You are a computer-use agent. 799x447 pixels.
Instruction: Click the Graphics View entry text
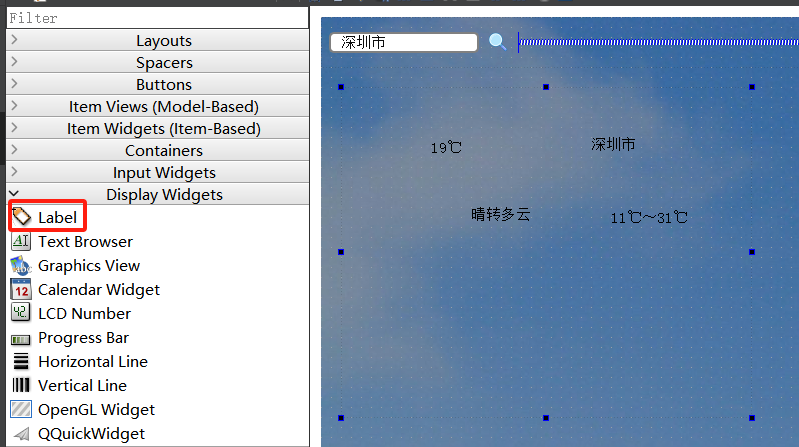[89, 266]
